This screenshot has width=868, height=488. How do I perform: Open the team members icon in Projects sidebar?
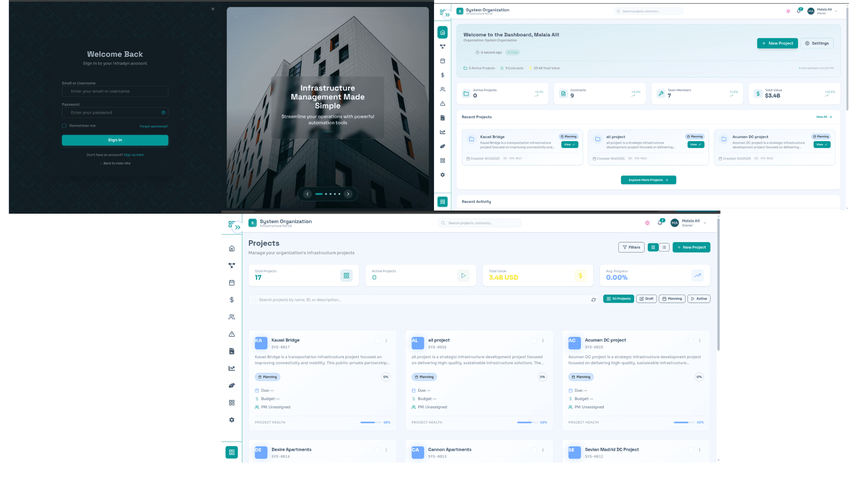[x=231, y=317]
